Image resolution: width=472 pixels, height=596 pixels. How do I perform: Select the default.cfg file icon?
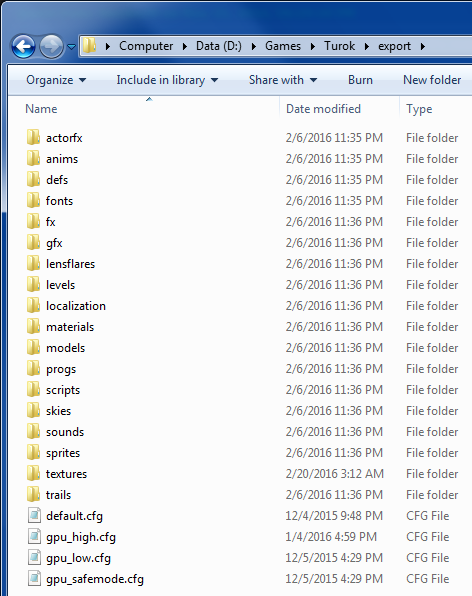(34, 516)
